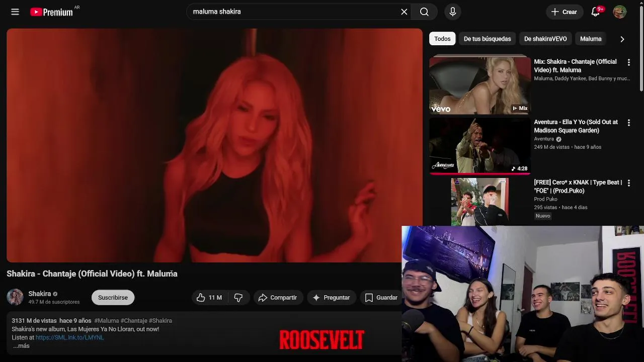Open the notifications bell
Screen dimensions: 644x362
596,12
